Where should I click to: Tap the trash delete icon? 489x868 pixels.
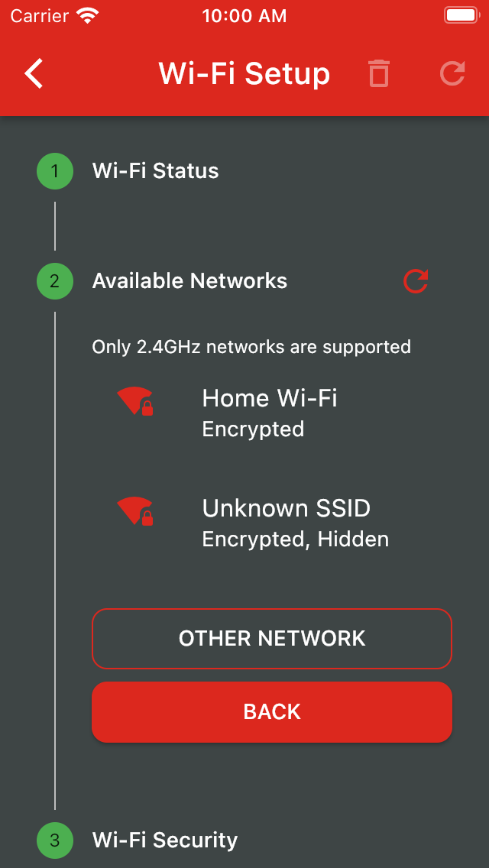[379, 74]
